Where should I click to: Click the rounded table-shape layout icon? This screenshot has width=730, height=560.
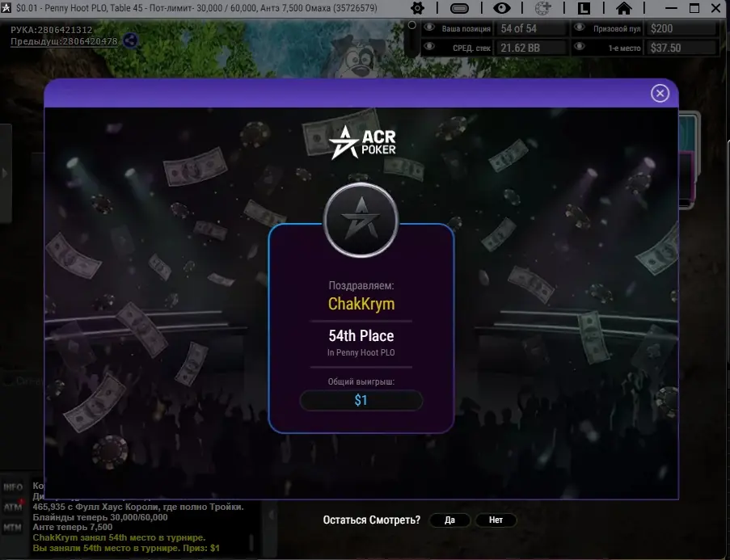coord(459,8)
